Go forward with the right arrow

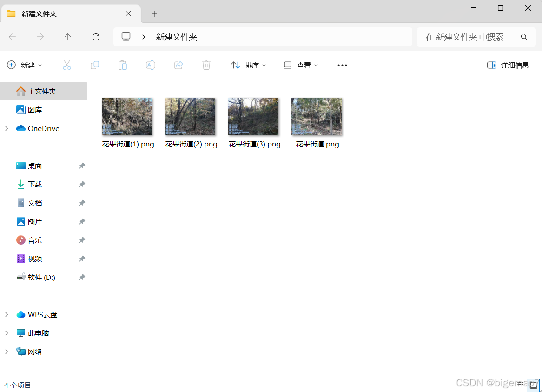click(x=40, y=37)
